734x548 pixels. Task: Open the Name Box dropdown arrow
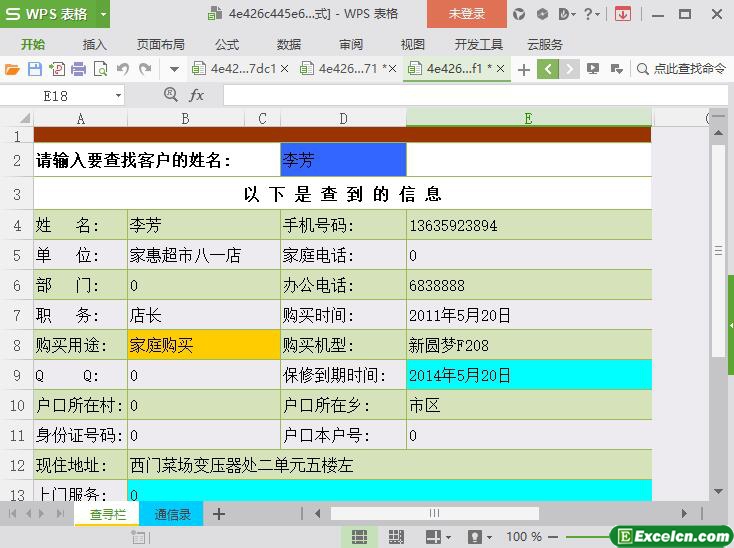coord(118,95)
